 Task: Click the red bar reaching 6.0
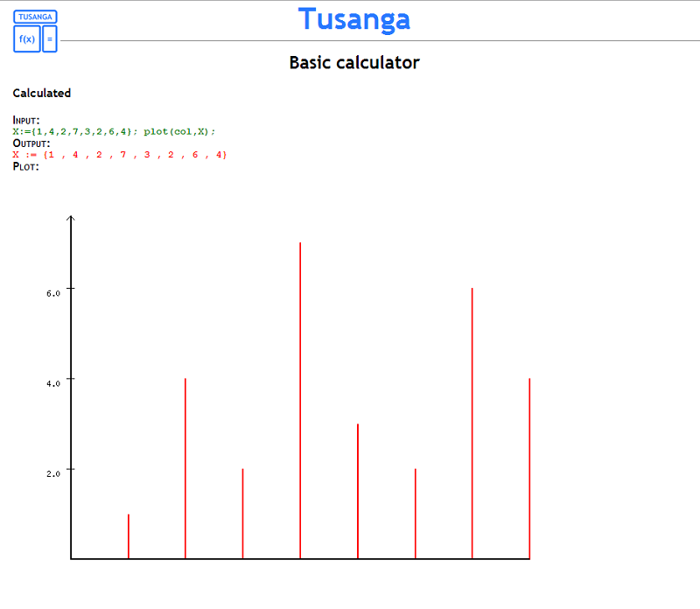pyautogui.click(x=472, y=423)
